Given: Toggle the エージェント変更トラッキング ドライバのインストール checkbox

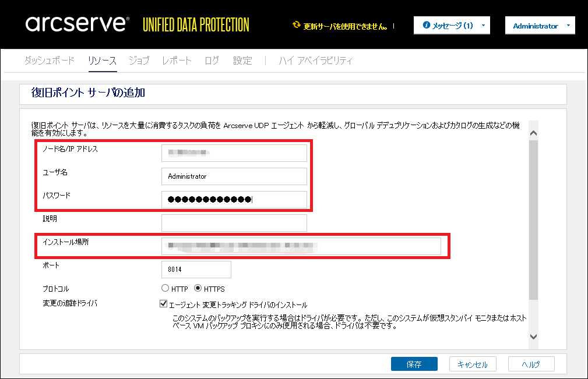Looking at the screenshot, I should [x=163, y=303].
